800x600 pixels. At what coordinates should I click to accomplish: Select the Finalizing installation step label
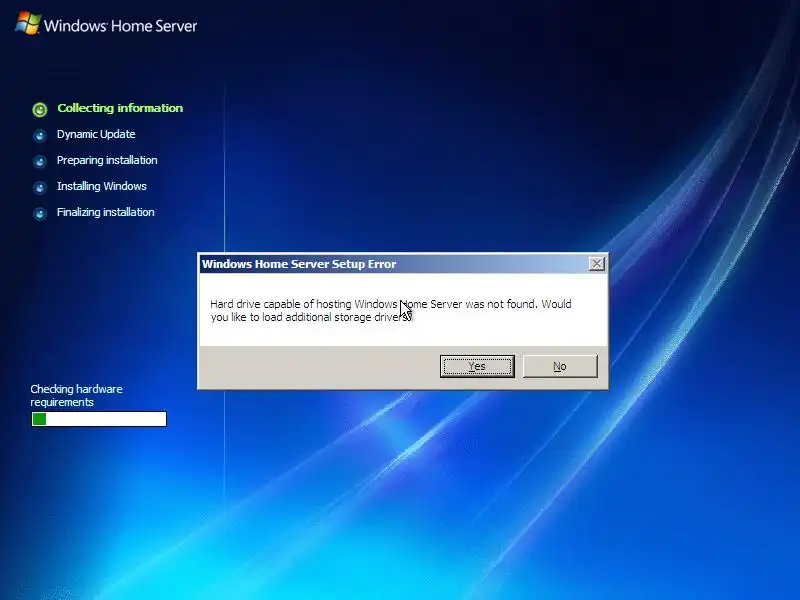[106, 212]
